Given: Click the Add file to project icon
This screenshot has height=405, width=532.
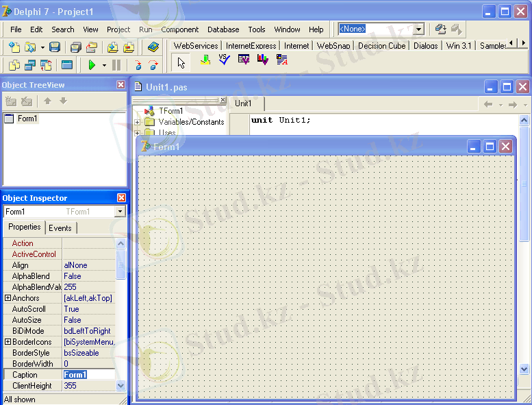Looking at the screenshot, I should point(113,47).
